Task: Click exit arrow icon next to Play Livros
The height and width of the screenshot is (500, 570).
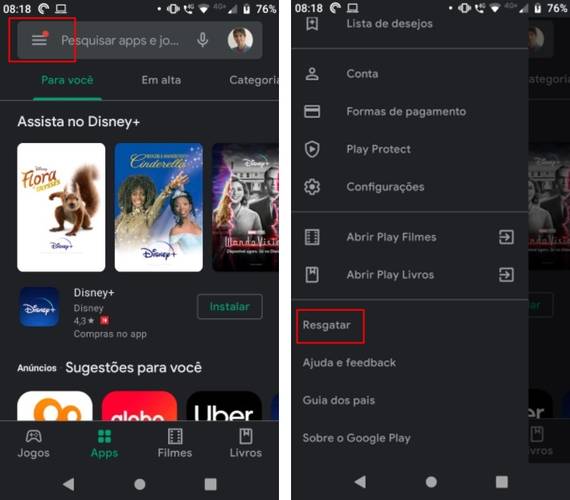Action: coord(506,275)
